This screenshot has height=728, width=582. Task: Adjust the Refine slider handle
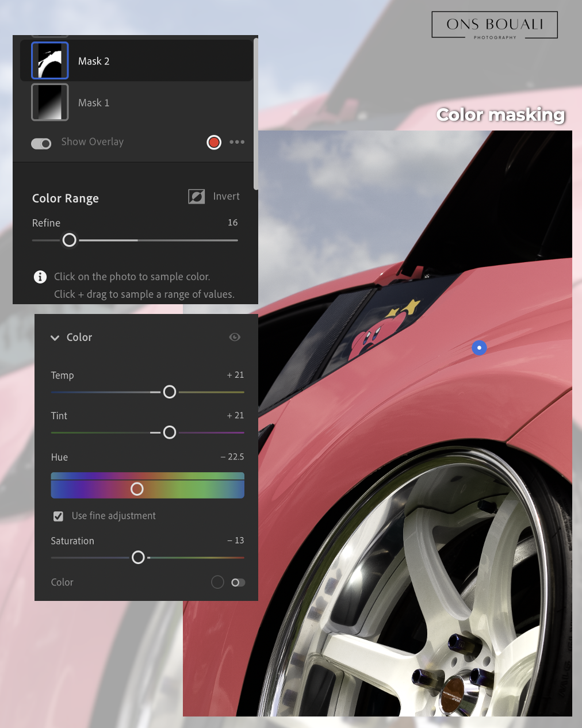coord(69,240)
